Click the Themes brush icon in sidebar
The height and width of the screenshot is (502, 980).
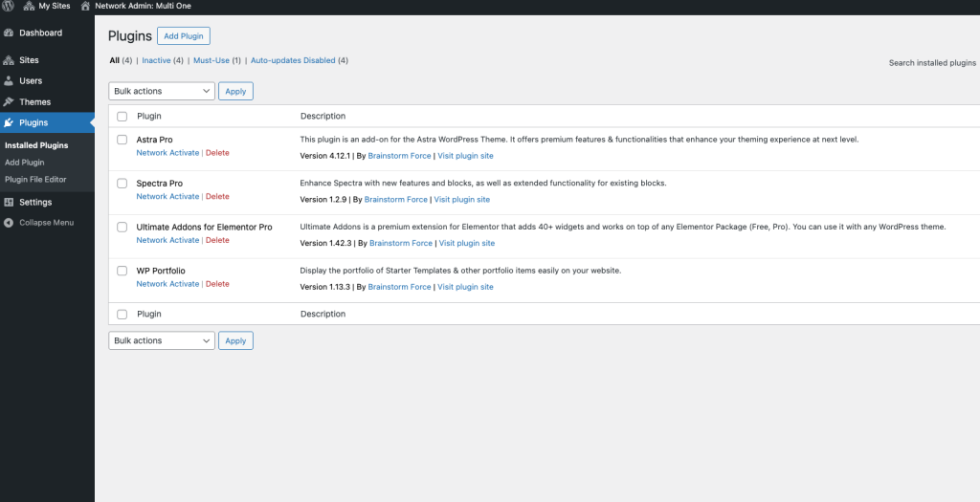pos(9,101)
